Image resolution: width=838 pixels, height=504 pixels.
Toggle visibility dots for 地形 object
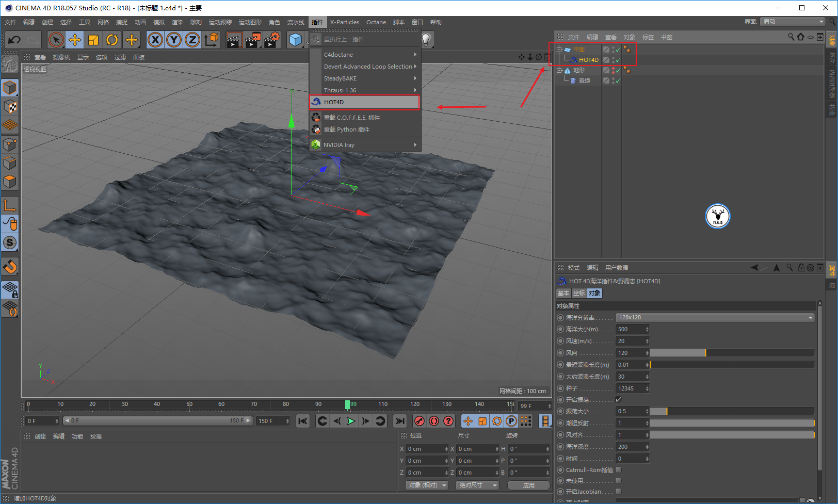pyautogui.click(x=613, y=70)
